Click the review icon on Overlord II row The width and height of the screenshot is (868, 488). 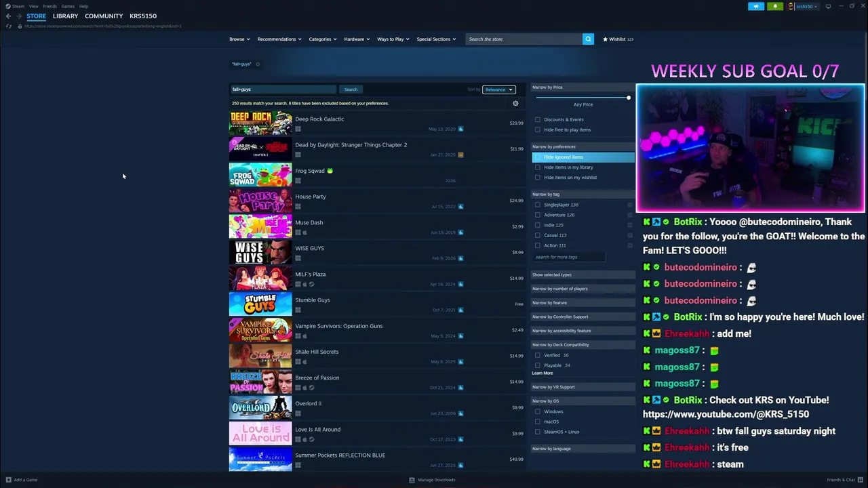click(x=460, y=413)
